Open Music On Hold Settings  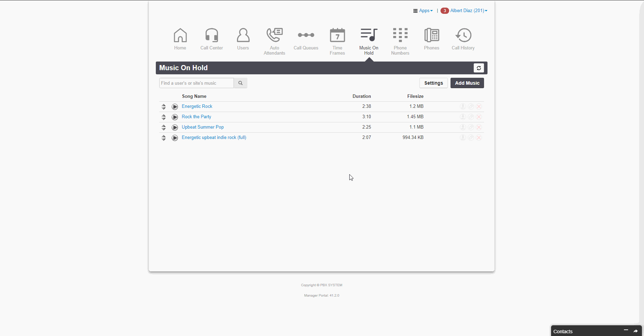pos(434,83)
